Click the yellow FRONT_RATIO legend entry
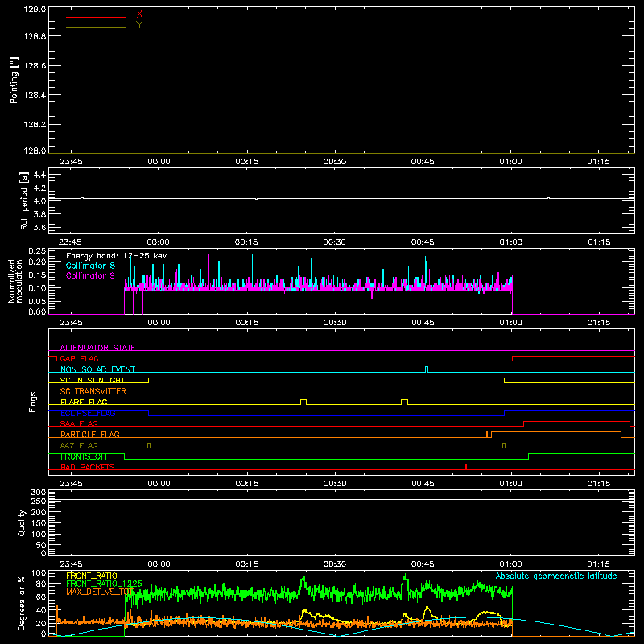 coord(92,576)
